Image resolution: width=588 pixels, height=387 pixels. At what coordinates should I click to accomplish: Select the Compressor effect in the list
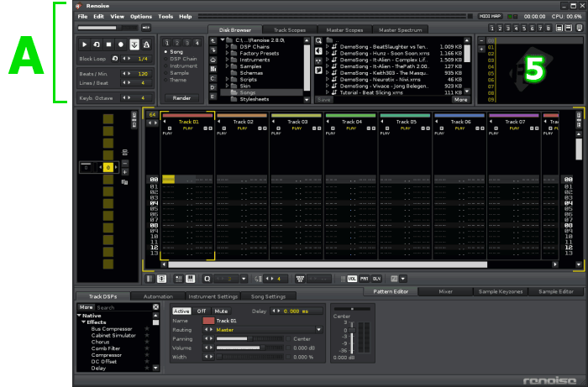[x=107, y=355]
